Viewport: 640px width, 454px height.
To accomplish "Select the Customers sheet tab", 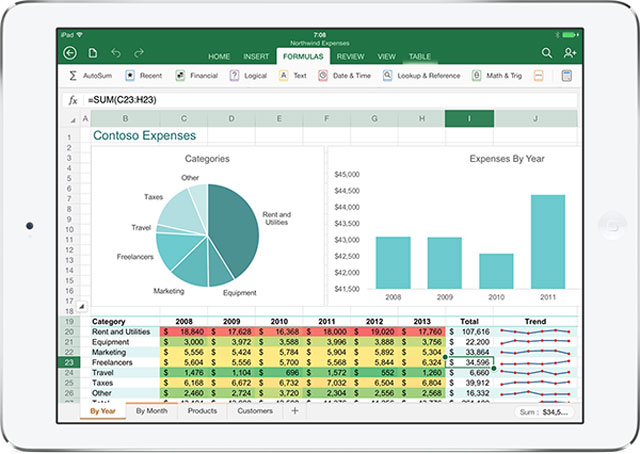I will tap(255, 411).
